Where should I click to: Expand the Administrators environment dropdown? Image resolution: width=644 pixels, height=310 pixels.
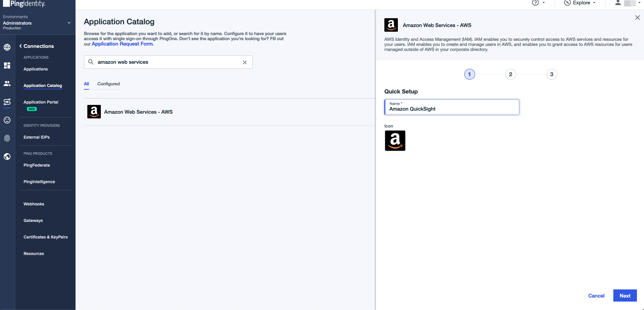(69, 23)
